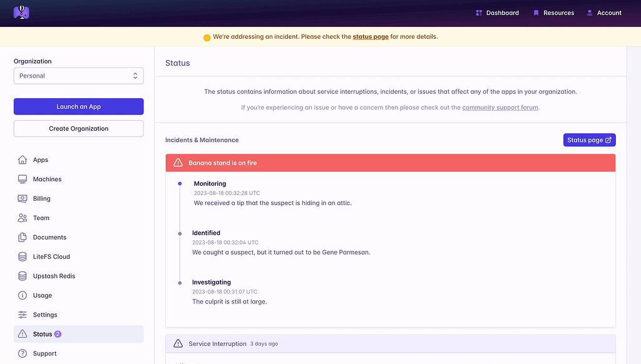
Task: Open the Team section
Action: 39,218
